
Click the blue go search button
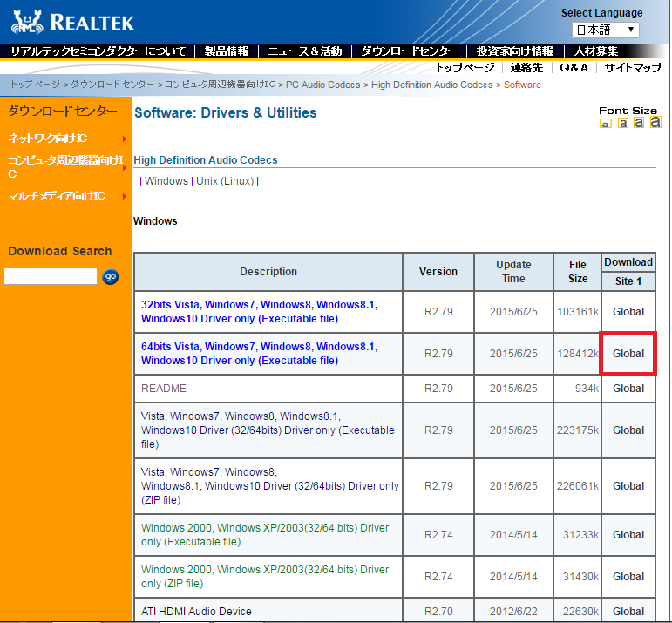click(110, 277)
